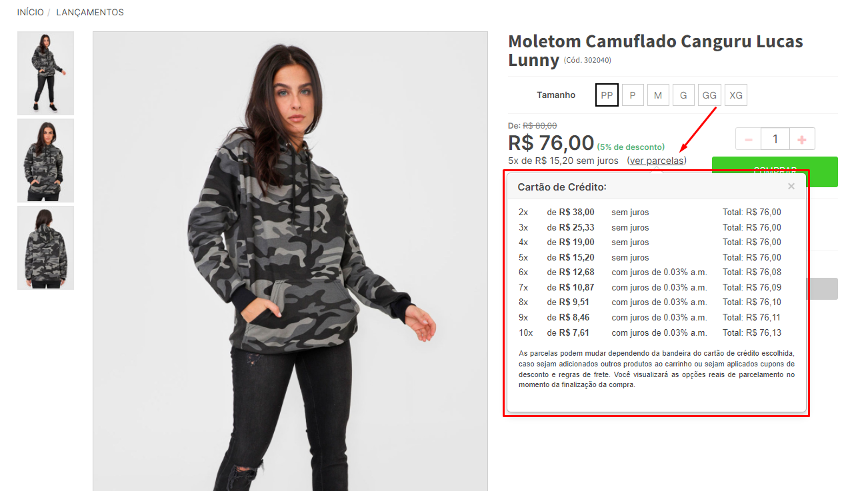Select size M
Viewport: 868px width, 491px height.
658,95
